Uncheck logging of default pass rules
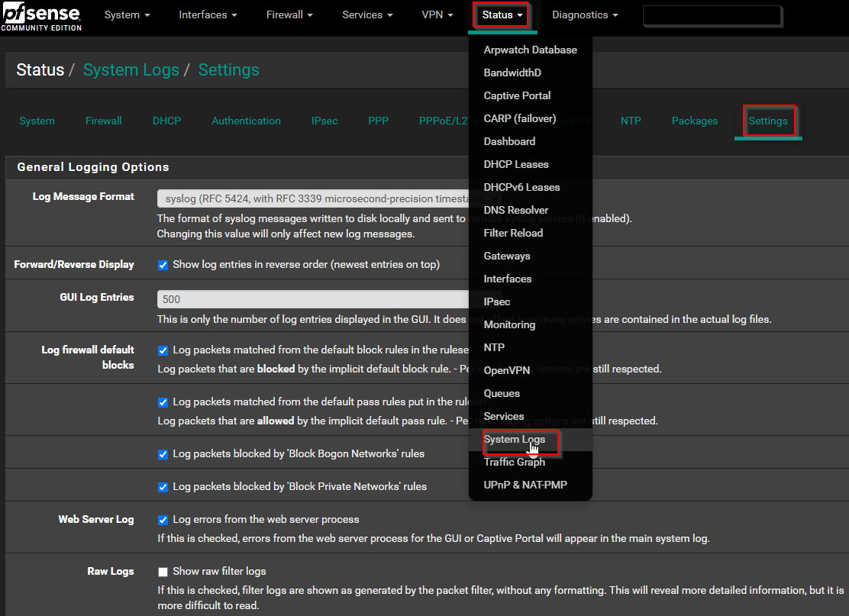Screen dimensions: 849x616 [163, 402]
